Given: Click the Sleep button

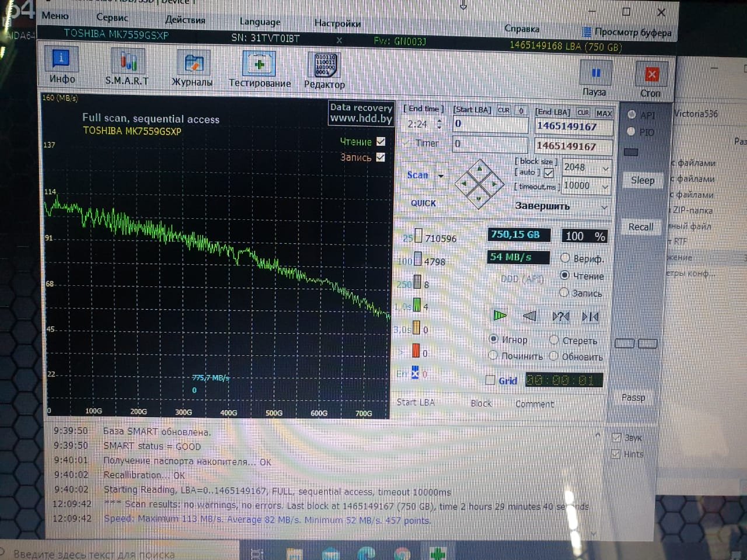Looking at the screenshot, I should pos(643,180).
